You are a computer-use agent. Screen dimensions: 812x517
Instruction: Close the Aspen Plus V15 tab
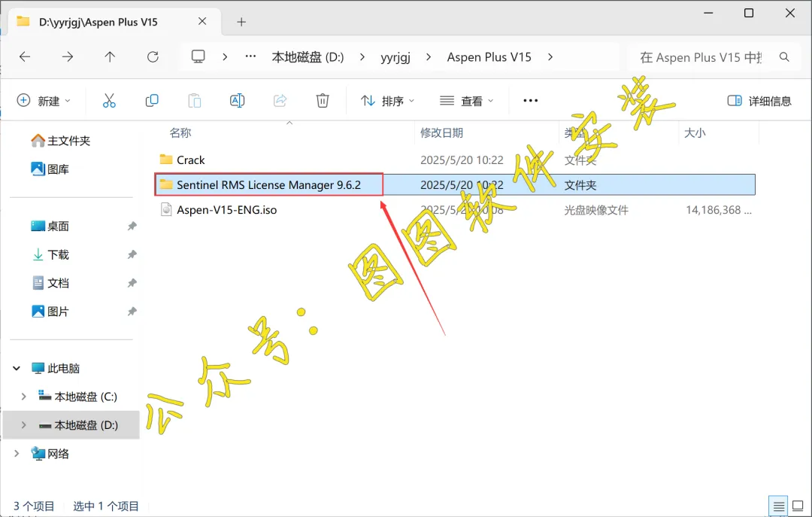point(202,21)
